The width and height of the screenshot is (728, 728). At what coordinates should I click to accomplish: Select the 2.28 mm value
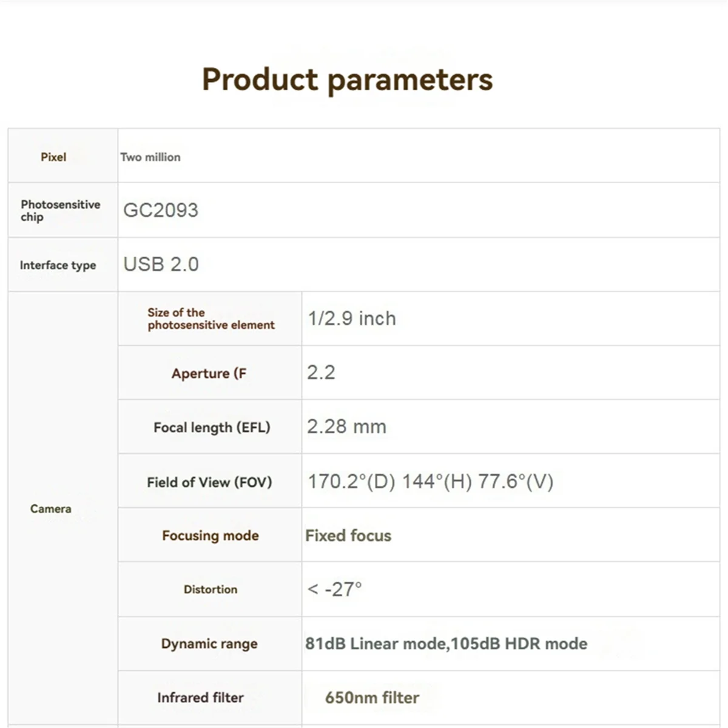[346, 426]
